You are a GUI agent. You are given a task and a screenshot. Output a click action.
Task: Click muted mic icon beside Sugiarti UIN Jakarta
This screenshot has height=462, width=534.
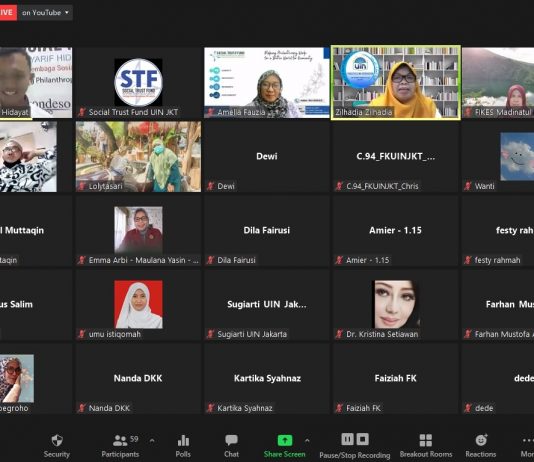click(210, 334)
